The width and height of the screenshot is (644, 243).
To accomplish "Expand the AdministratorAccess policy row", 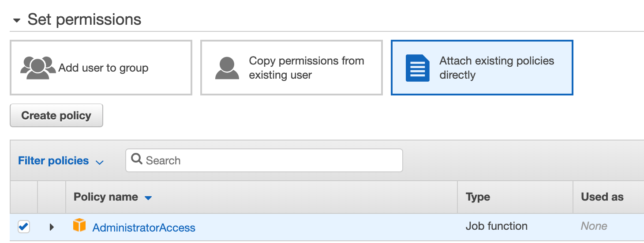I will pyautogui.click(x=52, y=227).
